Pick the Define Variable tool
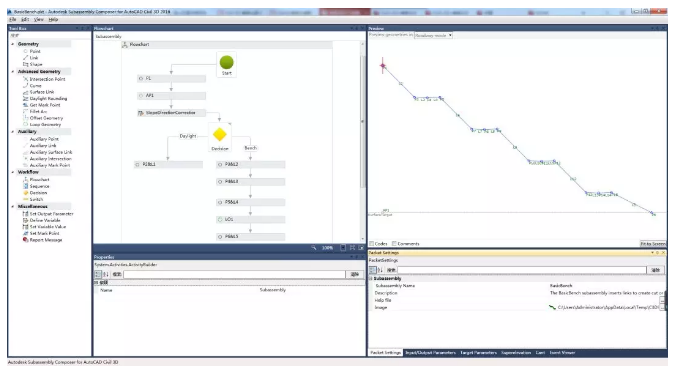Screen dimensions: 677x376 [45, 220]
